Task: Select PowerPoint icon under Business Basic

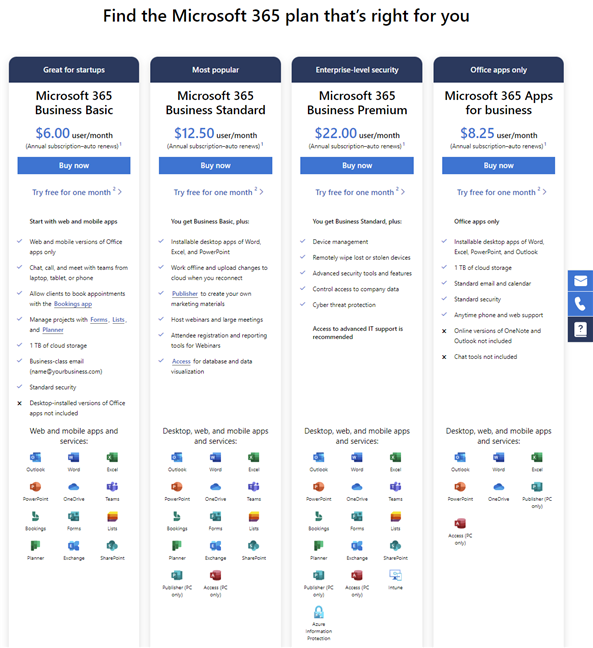Action: point(36,486)
